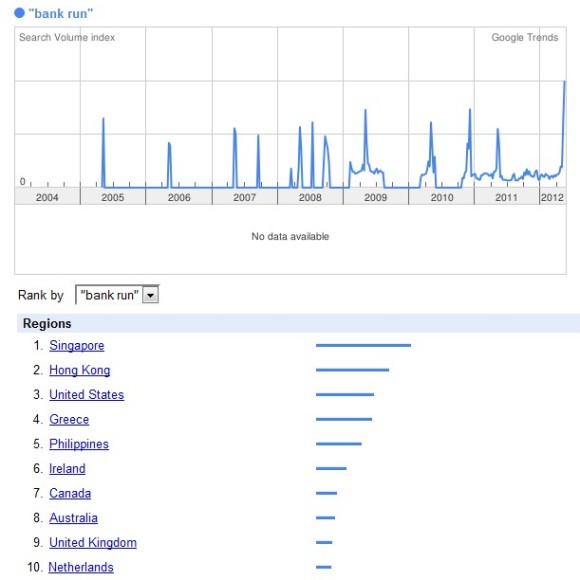Select the 2008 year on the timeline
The height and width of the screenshot is (580, 580).
pyautogui.click(x=310, y=197)
